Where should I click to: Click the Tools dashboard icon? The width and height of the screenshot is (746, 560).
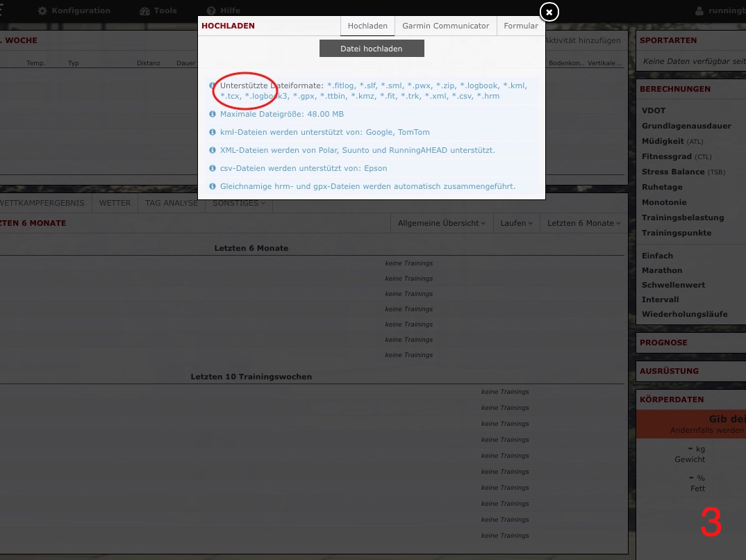click(x=144, y=11)
